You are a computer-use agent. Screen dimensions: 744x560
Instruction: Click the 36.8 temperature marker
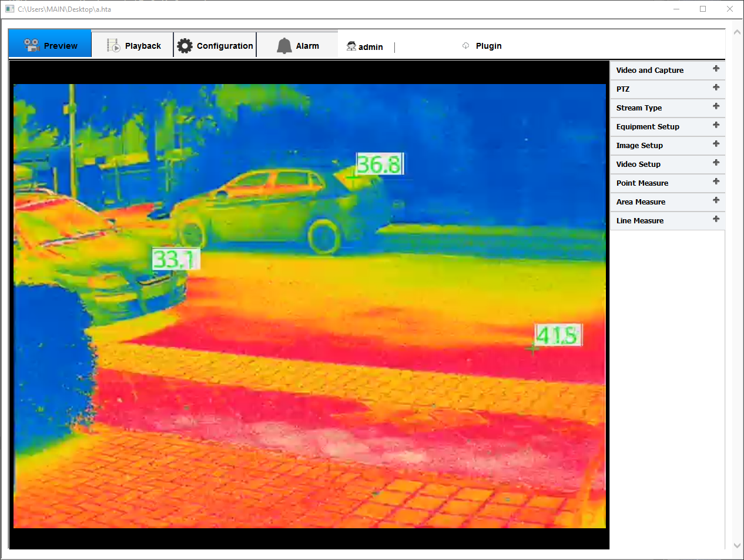[x=380, y=164]
